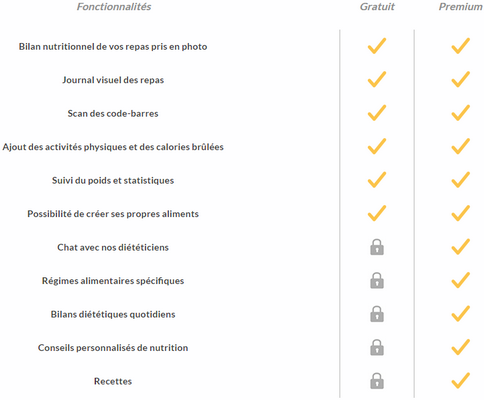Screen dimensions: 484x400
Task: Click the Premium checkmark for Recettes
Action: coord(461,380)
